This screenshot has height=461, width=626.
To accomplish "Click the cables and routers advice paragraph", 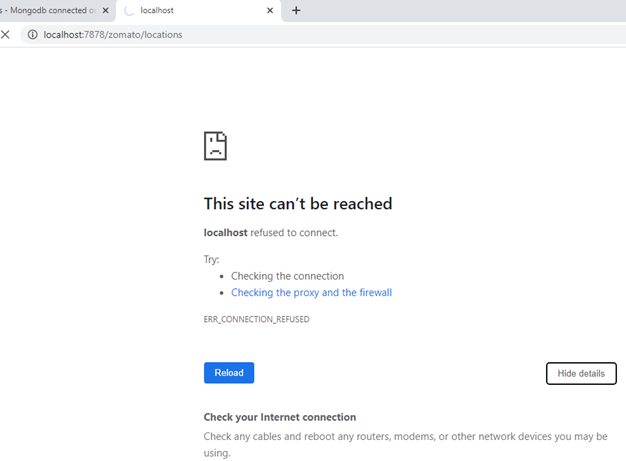I will click(x=405, y=445).
